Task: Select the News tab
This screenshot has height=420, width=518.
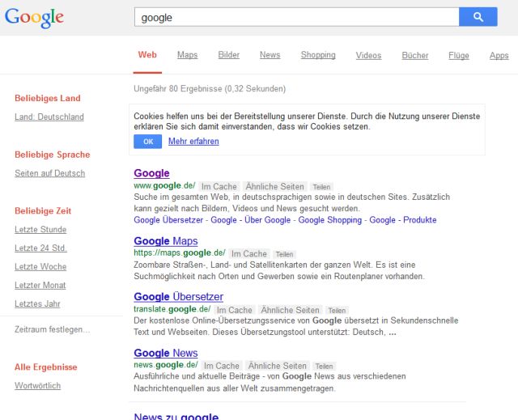Action: pyautogui.click(x=270, y=55)
